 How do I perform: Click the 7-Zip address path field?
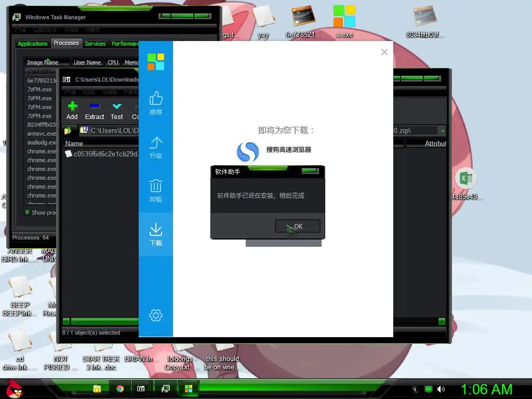(x=258, y=130)
